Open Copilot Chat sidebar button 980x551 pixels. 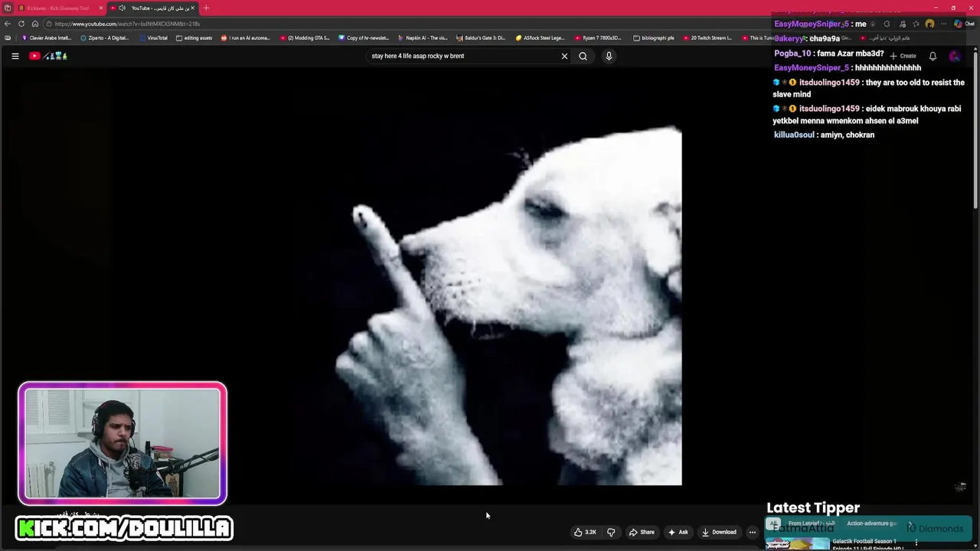tap(962, 24)
